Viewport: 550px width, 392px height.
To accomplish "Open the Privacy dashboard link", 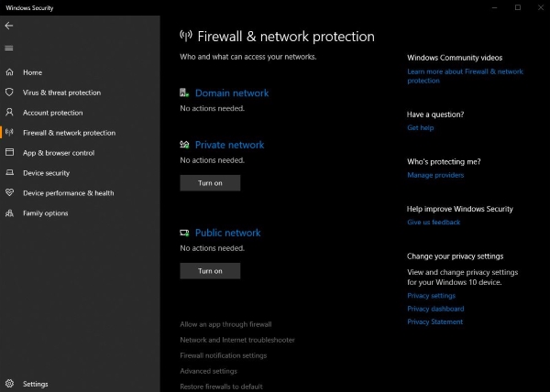I will 435,309.
